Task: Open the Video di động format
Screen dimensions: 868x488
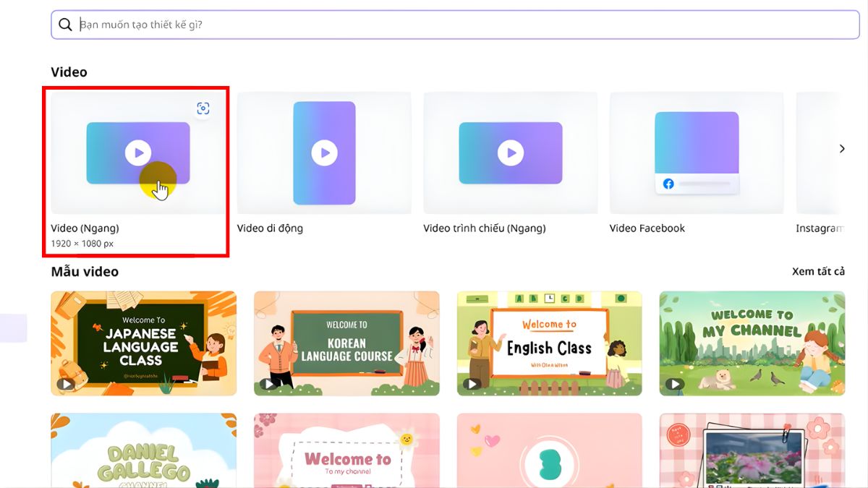Action: 323,153
